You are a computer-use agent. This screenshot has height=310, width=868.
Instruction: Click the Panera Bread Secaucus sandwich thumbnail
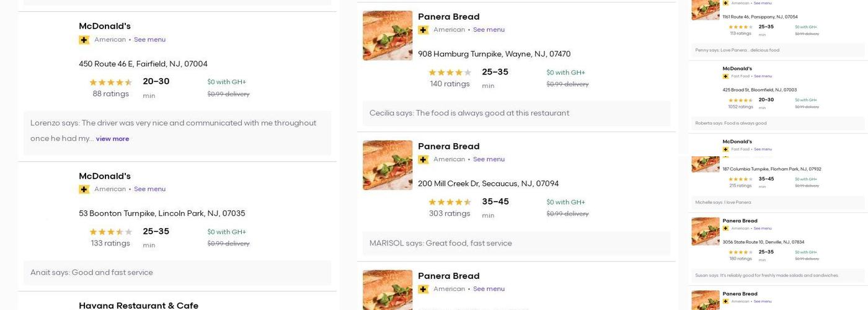coord(387,165)
